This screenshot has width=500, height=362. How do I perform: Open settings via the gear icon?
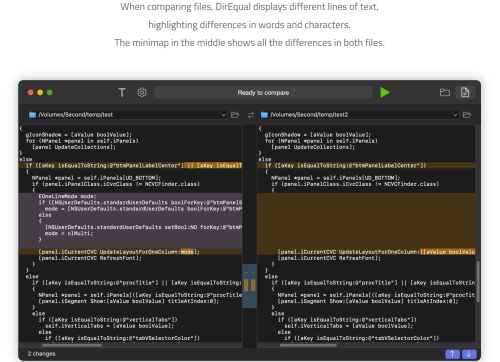click(142, 92)
